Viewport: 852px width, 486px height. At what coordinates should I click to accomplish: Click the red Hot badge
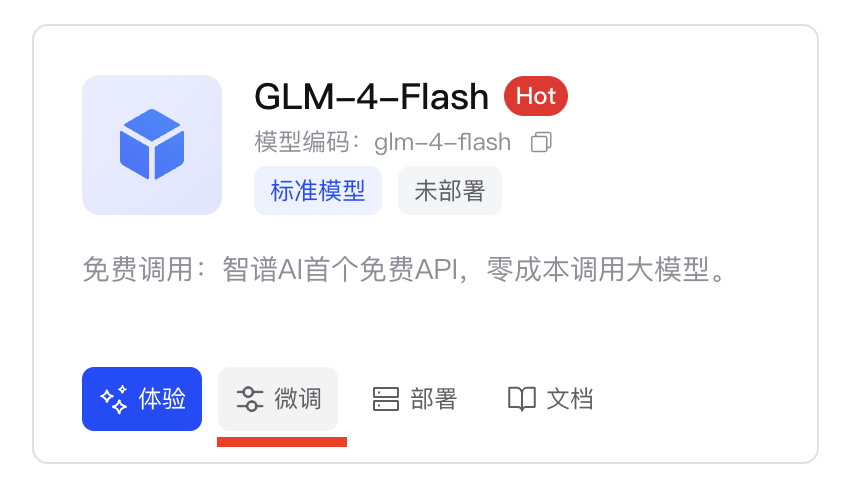536,96
